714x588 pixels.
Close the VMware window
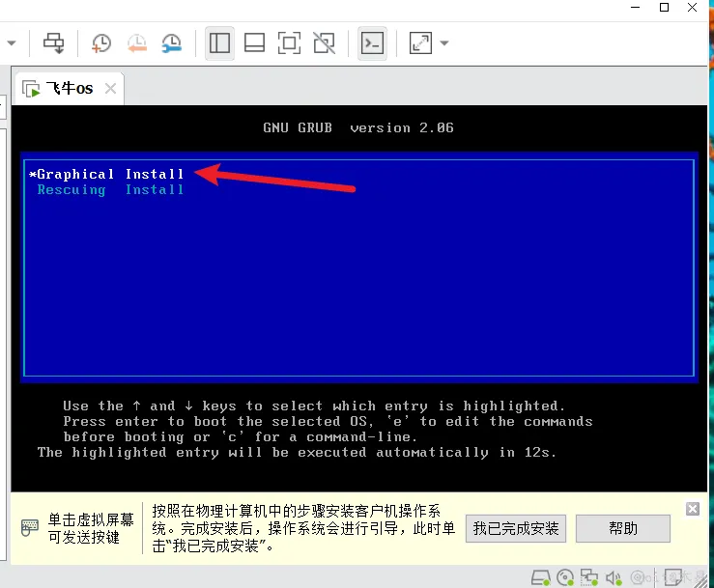pos(692,8)
